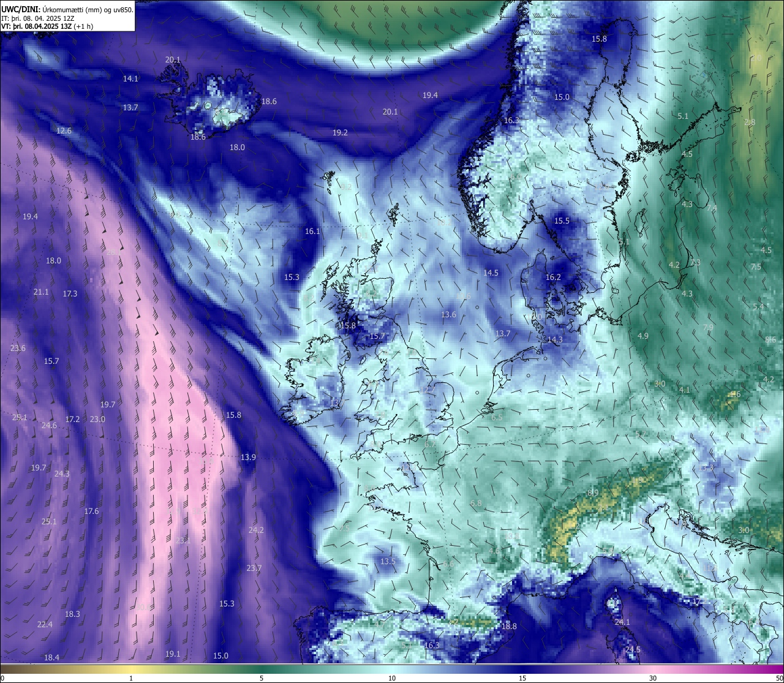The width and height of the screenshot is (784, 683).
Task: Select the 16.2 value over Denmark
Action: point(553,277)
